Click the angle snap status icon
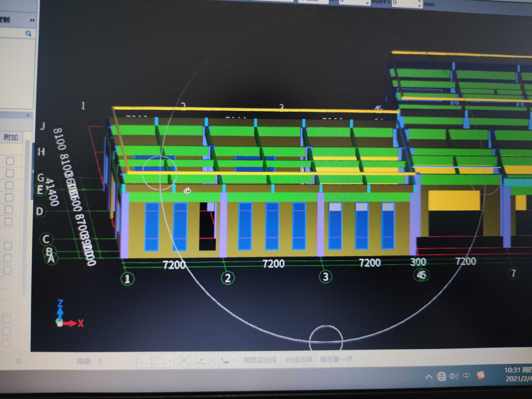Viewport: 532px width, 399px height. (202, 360)
